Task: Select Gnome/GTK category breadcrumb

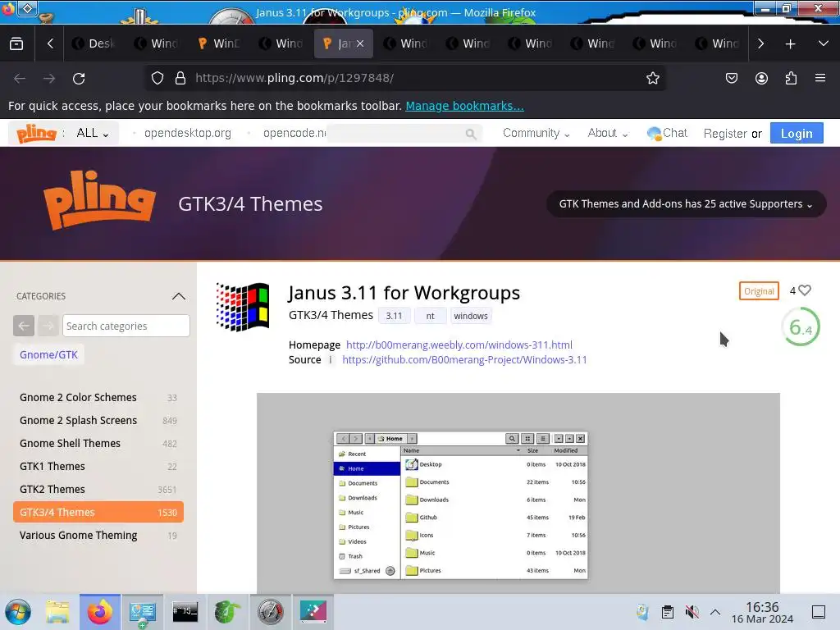Action: tap(48, 354)
